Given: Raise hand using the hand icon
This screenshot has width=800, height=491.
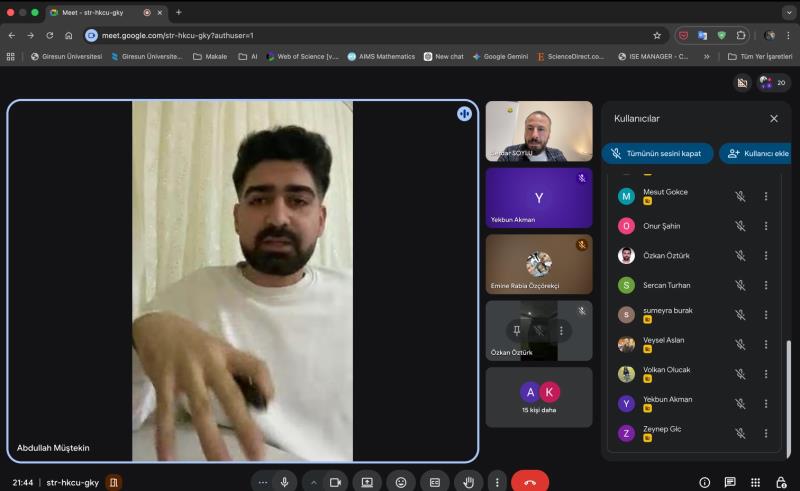Looking at the screenshot, I should coord(468,482).
